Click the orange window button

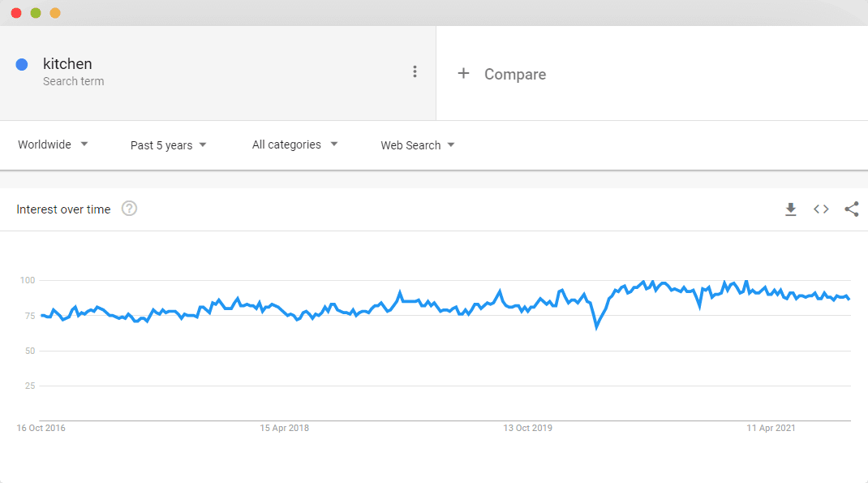pos(55,13)
